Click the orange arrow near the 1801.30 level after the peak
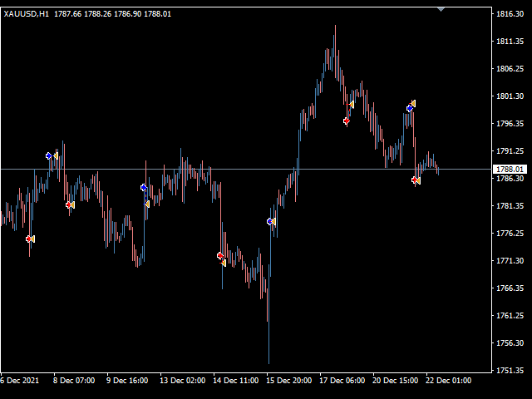 tap(352, 105)
